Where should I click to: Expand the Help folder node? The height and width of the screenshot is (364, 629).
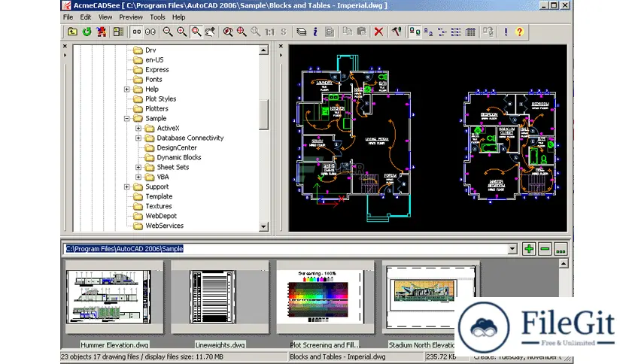pyautogui.click(x=126, y=89)
